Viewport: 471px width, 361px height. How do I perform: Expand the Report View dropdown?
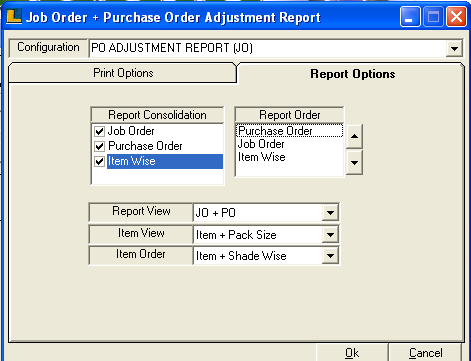[330, 212]
